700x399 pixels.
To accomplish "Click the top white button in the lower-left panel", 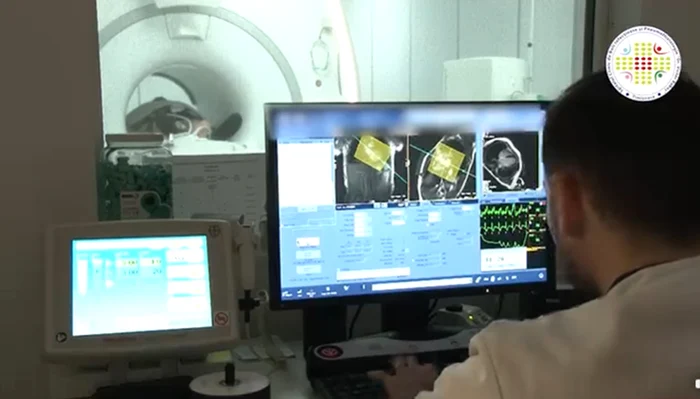I will (x=308, y=241).
